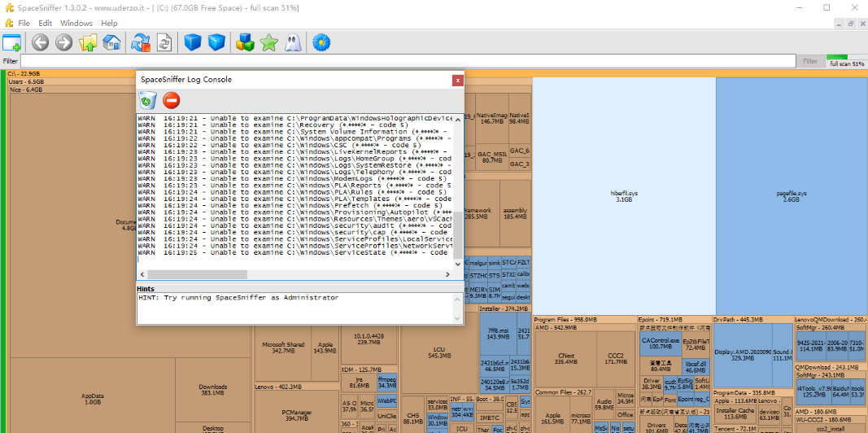Click the SpaceSniffer app icon beside File menu
The height and width of the screenshot is (433, 868).
pyautogui.click(x=8, y=24)
